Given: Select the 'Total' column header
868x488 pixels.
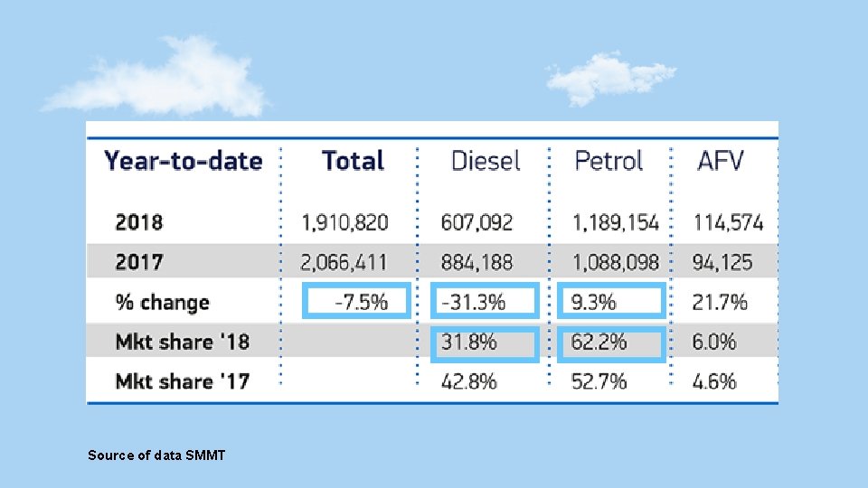Looking at the screenshot, I should tap(353, 161).
